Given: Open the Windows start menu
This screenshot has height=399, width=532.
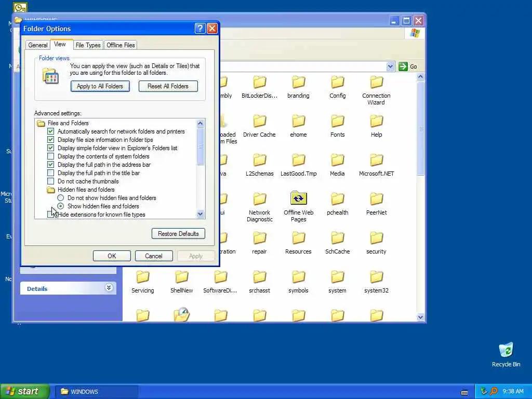Looking at the screenshot, I should click(x=25, y=391).
